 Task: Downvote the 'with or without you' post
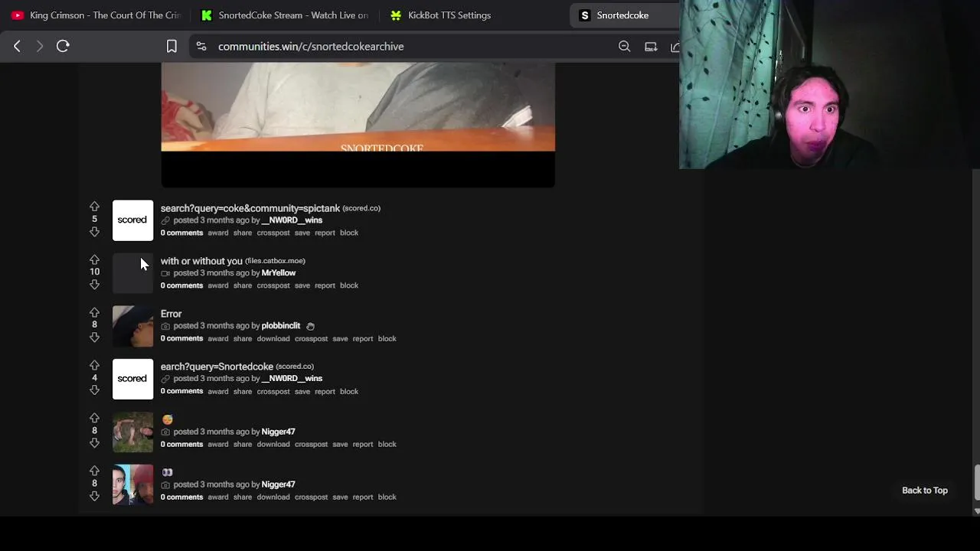point(94,285)
